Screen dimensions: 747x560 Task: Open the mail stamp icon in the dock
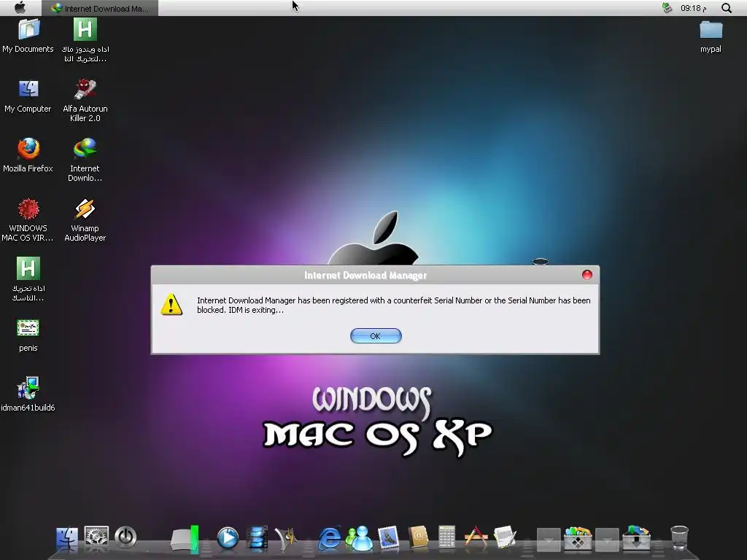pyautogui.click(x=388, y=538)
